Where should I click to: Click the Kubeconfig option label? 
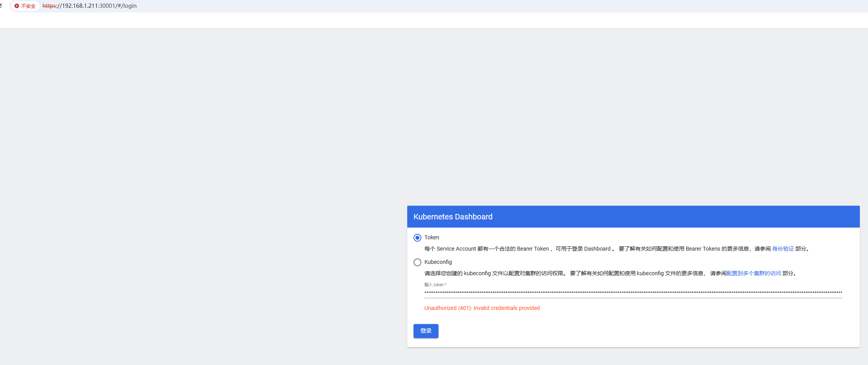(x=438, y=262)
